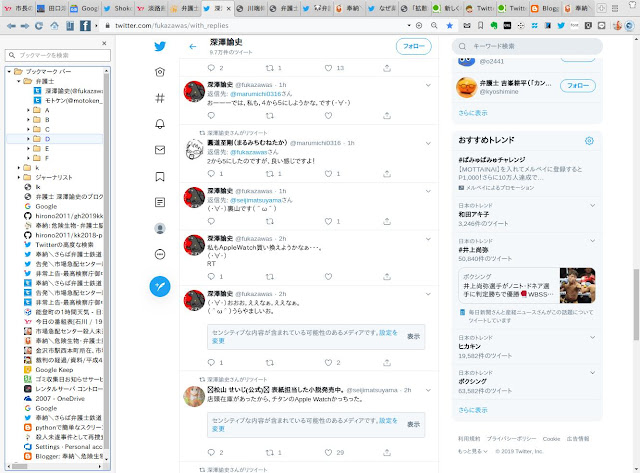Share the 松山せいじ tweet with 29 likes

pyautogui.click(x=387, y=452)
